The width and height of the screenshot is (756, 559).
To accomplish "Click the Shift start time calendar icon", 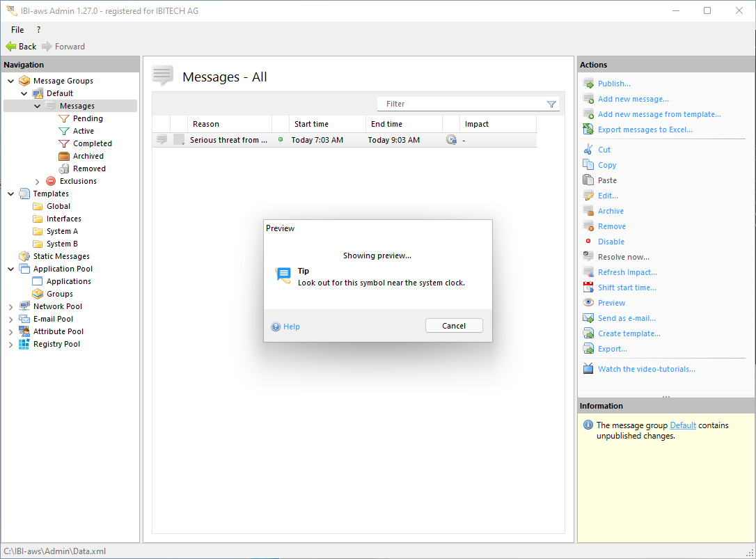I will [x=588, y=288].
